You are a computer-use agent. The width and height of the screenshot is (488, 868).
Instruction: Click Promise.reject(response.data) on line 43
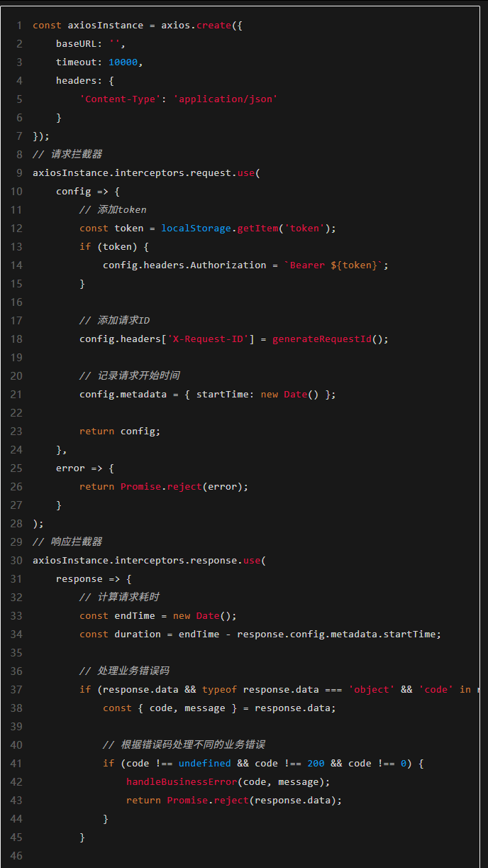[254, 801]
